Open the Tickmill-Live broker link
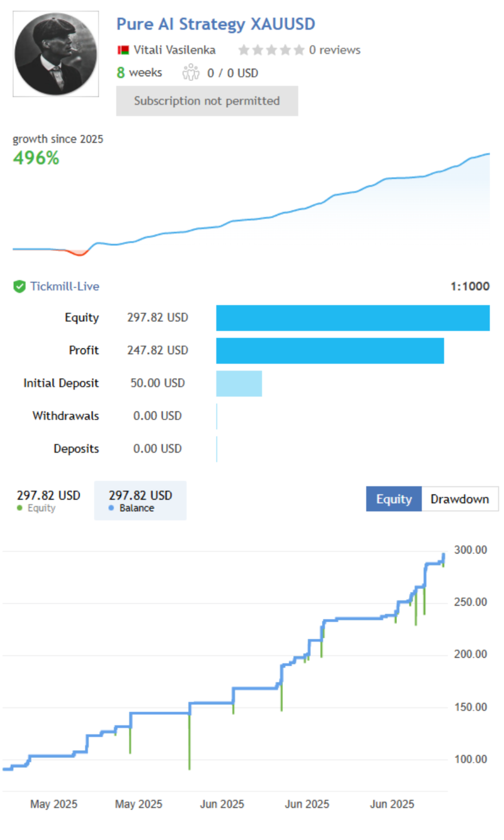 coord(65,286)
